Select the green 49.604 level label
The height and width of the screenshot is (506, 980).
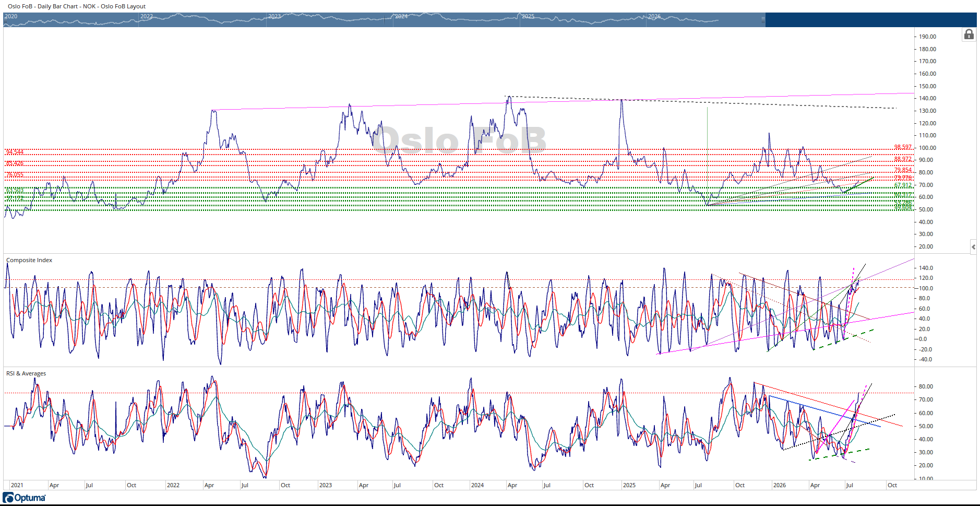click(903, 207)
